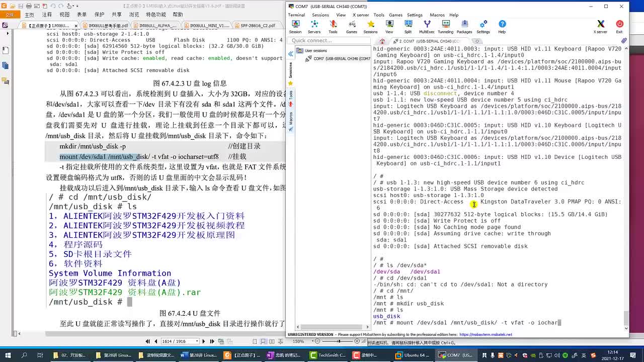644x362 pixels.
Task: Open the Tools toolbar icon
Action: pyautogui.click(x=333, y=27)
